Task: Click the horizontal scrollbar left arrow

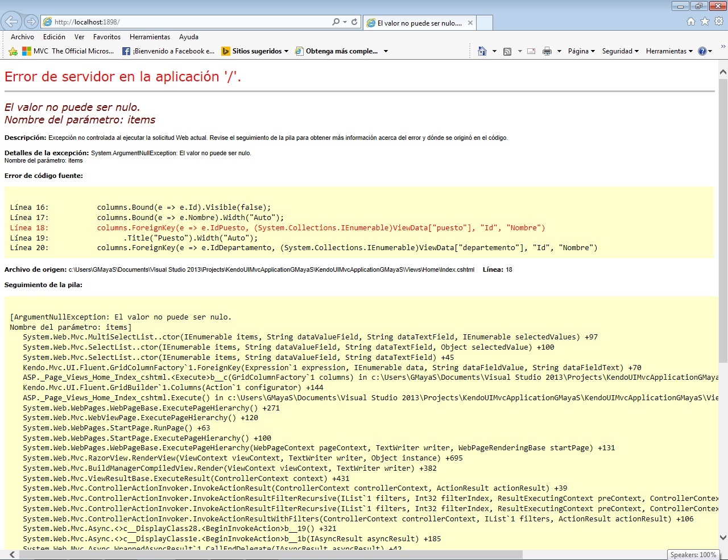Action: (12, 555)
